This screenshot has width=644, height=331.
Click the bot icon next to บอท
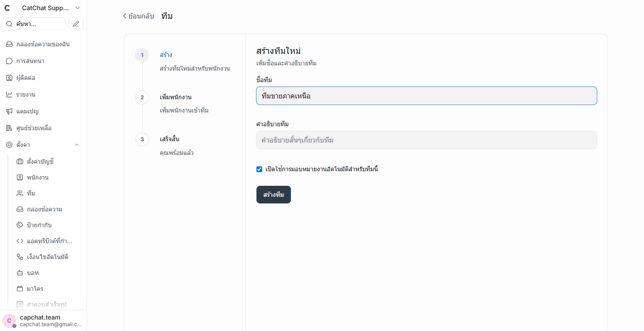pyautogui.click(x=20, y=273)
